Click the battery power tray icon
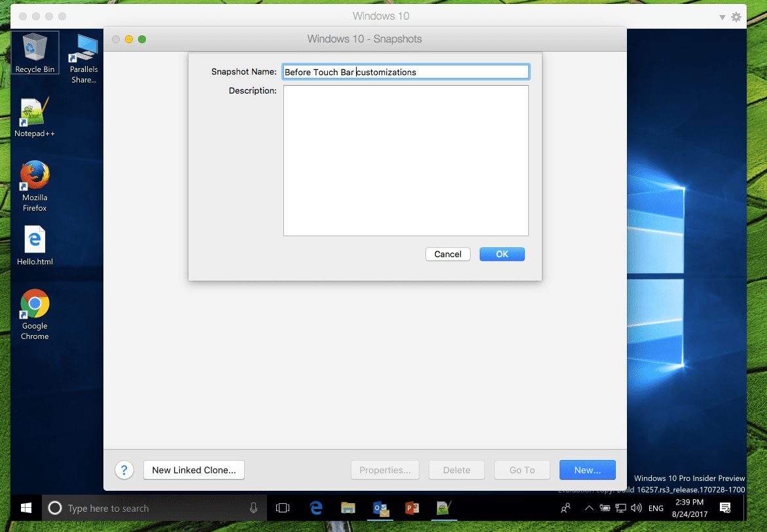767x532 pixels. click(605, 508)
